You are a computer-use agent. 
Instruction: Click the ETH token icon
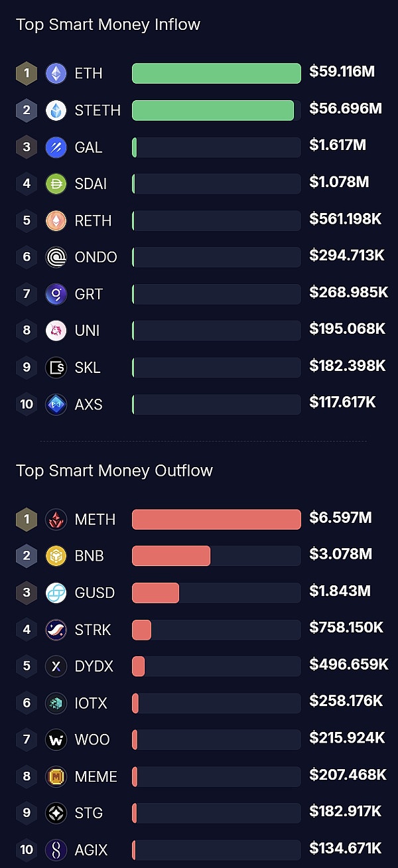[x=56, y=73]
